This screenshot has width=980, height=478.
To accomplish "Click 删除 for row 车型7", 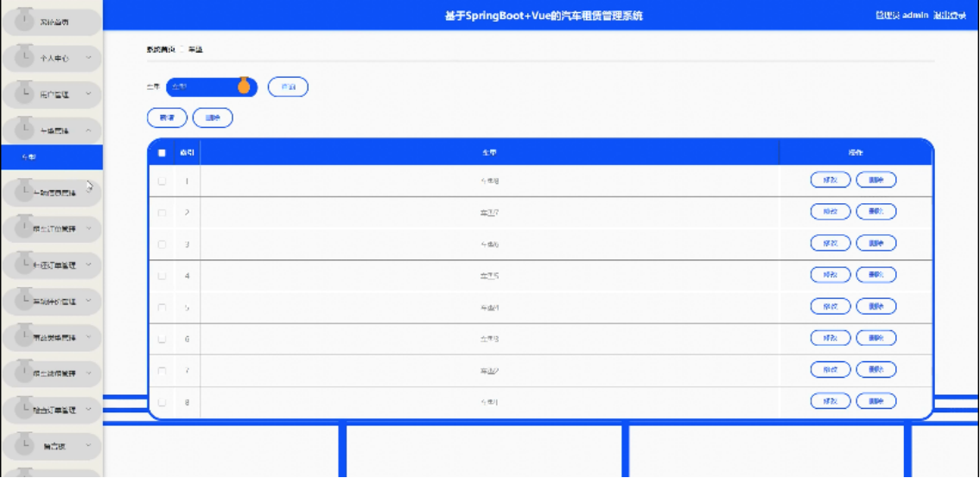I will click(876, 211).
